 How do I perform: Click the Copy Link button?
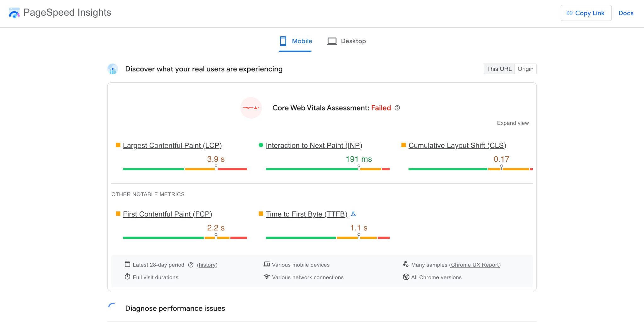tap(586, 13)
